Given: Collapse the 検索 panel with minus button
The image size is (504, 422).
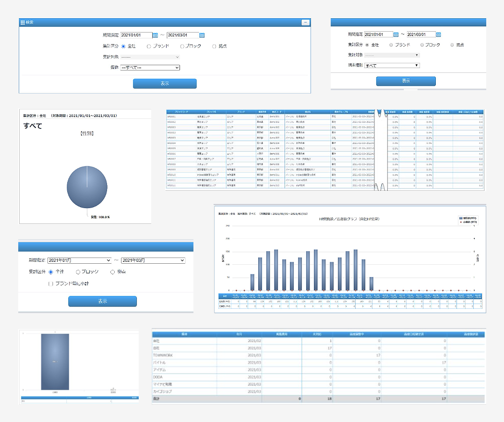Looking at the screenshot, I should click(305, 22).
